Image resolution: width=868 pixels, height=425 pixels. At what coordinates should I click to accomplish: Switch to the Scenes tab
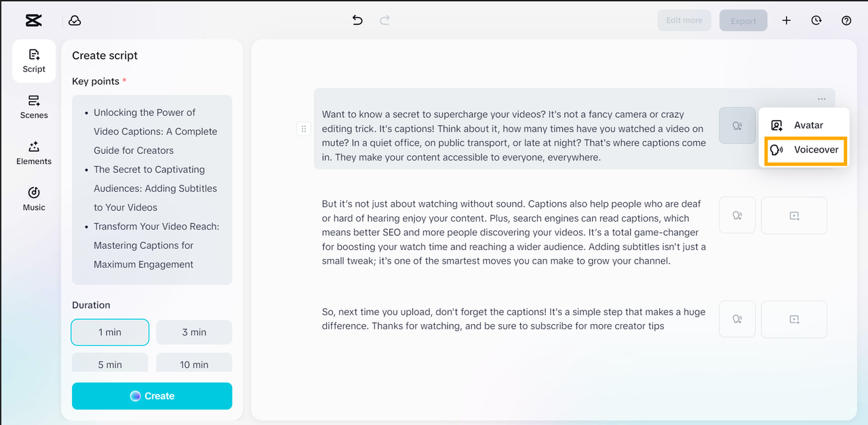tap(34, 107)
